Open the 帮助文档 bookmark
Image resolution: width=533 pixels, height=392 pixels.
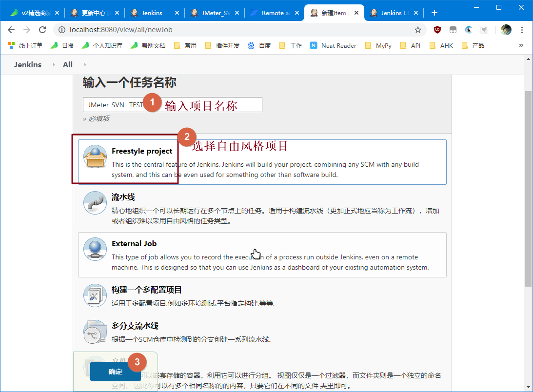click(148, 45)
